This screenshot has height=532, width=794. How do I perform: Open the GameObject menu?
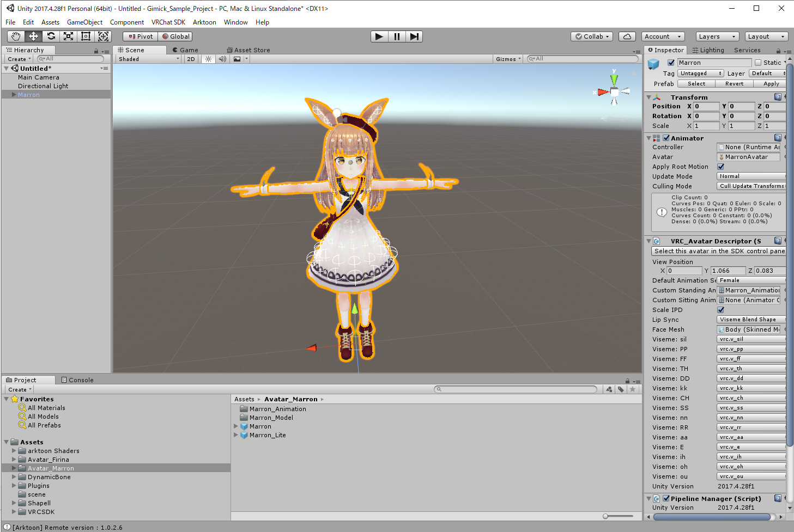click(84, 22)
